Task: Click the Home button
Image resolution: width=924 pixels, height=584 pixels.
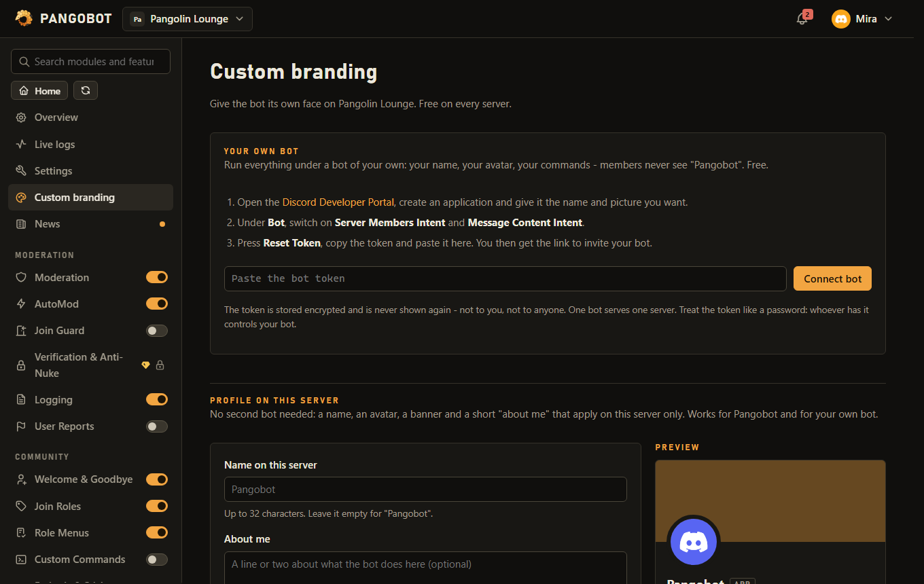Action: click(x=39, y=90)
